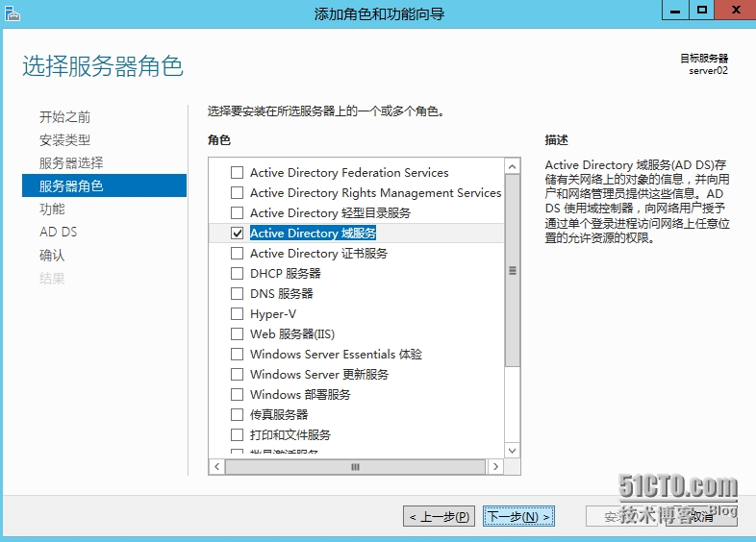756x542 pixels.
Task: Select the 服务器角色 step
Action: pyautogui.click(x=104, y=185)
